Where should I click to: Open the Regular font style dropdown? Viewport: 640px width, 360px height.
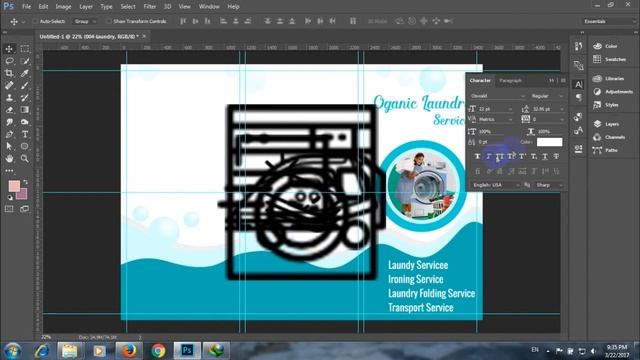(547, 96)
